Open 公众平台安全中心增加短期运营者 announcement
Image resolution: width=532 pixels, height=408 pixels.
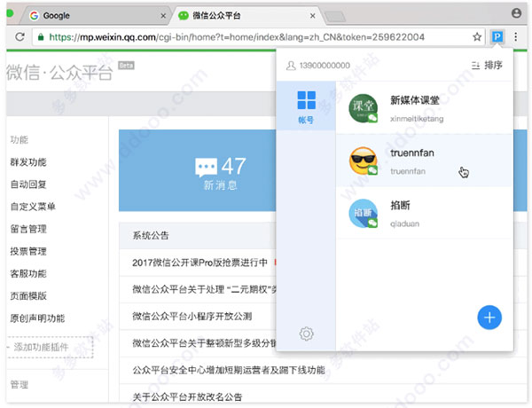click(229, 370)
